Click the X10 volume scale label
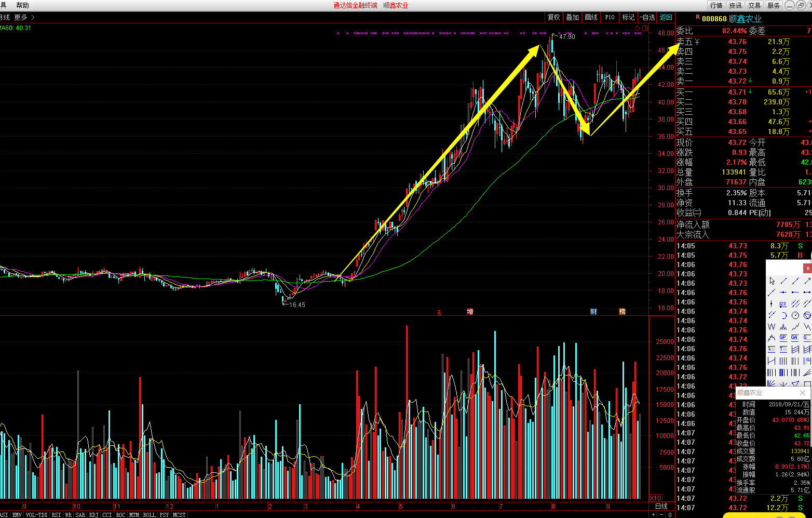Viewport: 812px width, 518px height. click(x=656, y=498)
